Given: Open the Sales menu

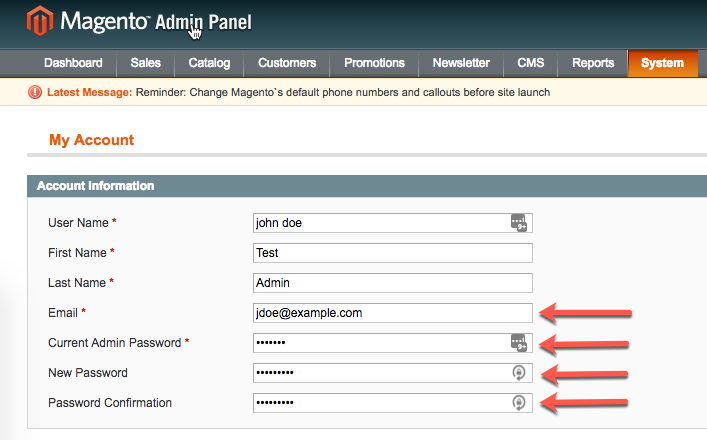Looking at the screenshot, I should (145, 63).
